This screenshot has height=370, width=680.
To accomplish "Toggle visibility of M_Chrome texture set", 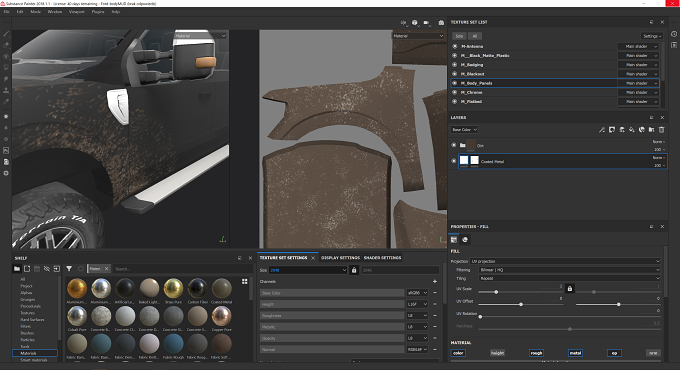I will click(454, 92).
